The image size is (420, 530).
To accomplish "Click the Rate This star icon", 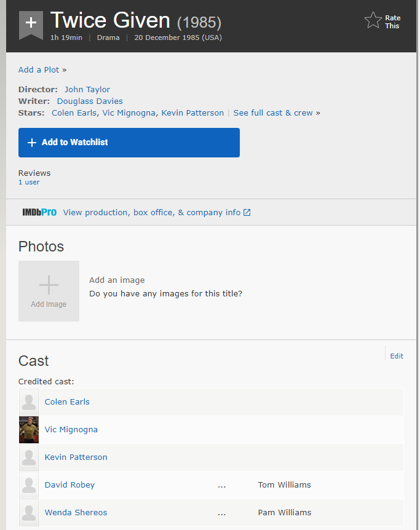I will click(373, 20).
